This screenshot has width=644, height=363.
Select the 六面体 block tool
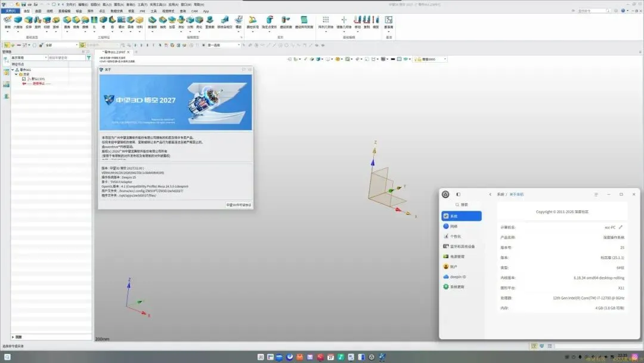[18, 22]
